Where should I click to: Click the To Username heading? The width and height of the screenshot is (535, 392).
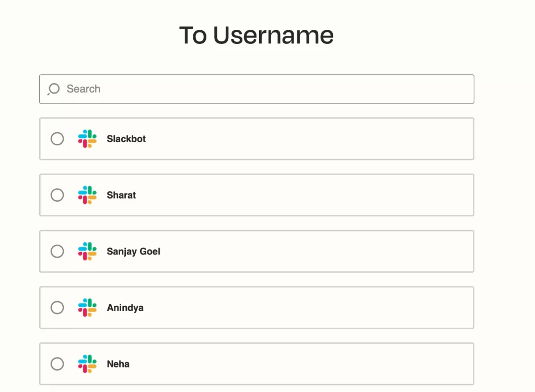point(257,35)
